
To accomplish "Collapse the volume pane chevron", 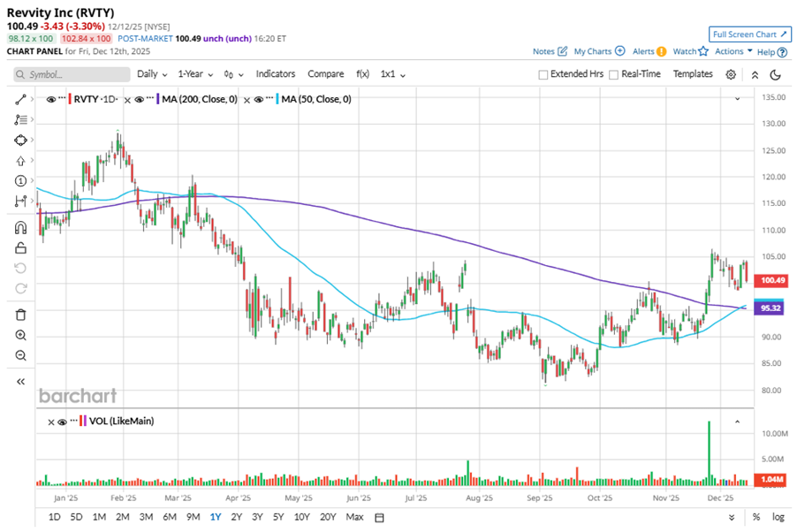I will [738, 422].
